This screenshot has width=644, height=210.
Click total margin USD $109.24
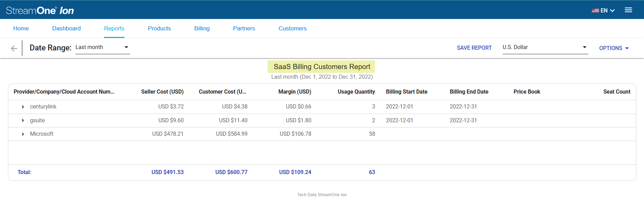[295, 172]
